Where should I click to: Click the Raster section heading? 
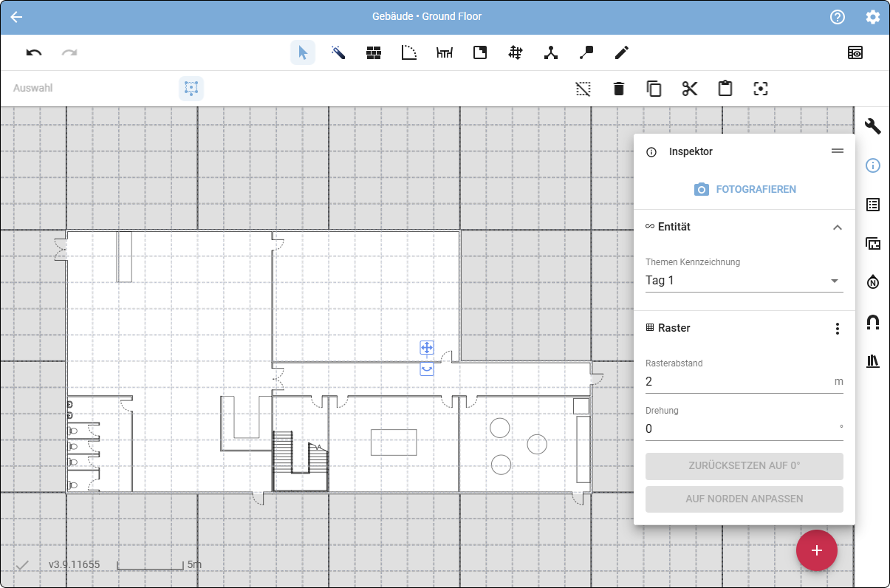point(674,328)
